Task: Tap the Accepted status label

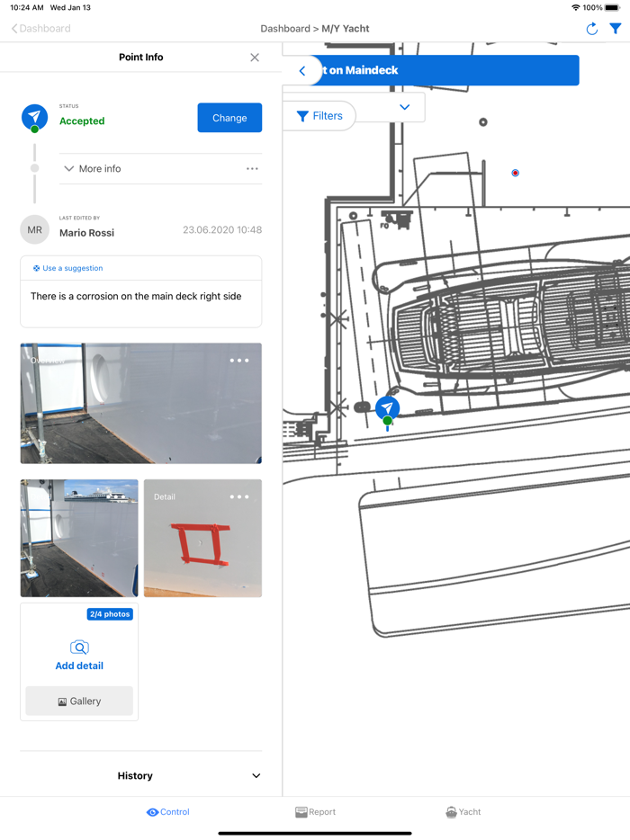Action: point(82,121)
